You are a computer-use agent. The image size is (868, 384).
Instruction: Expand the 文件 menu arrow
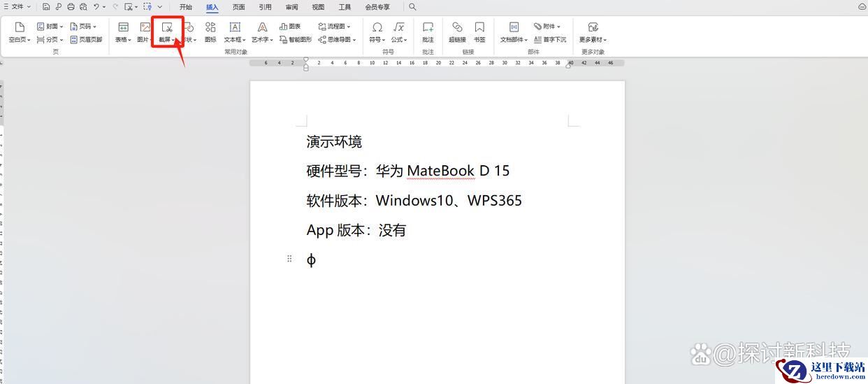tap(29, 7)
